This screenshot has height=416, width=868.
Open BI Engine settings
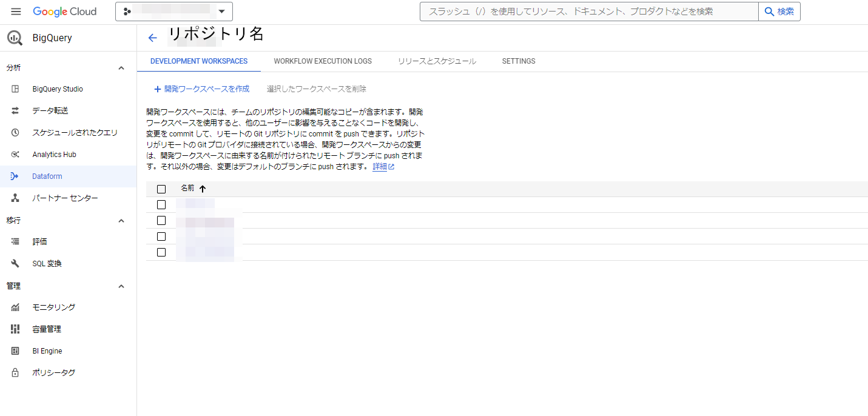click(x=47, y=351)
